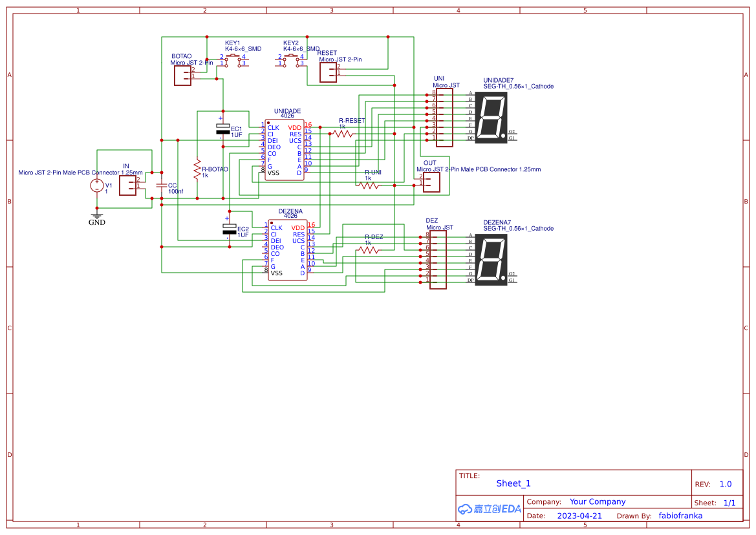Click the UNIDADE 4026 IC symbol

pos(285,149)
